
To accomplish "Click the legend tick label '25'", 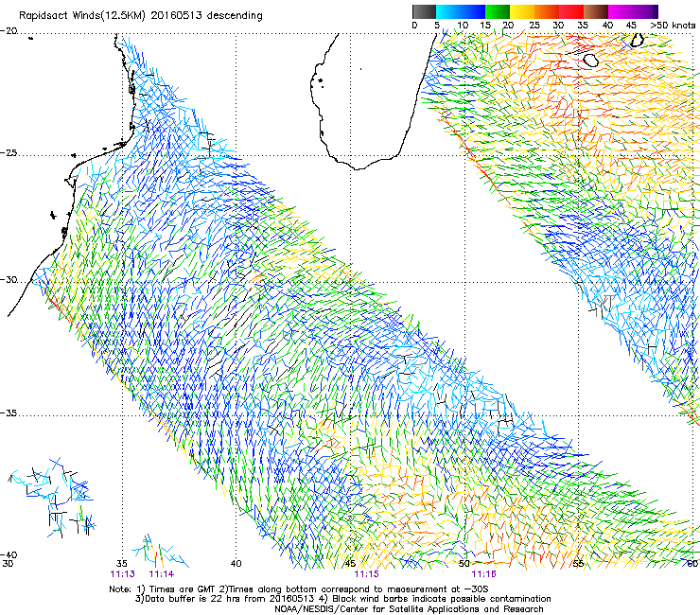I will [534, 26].
